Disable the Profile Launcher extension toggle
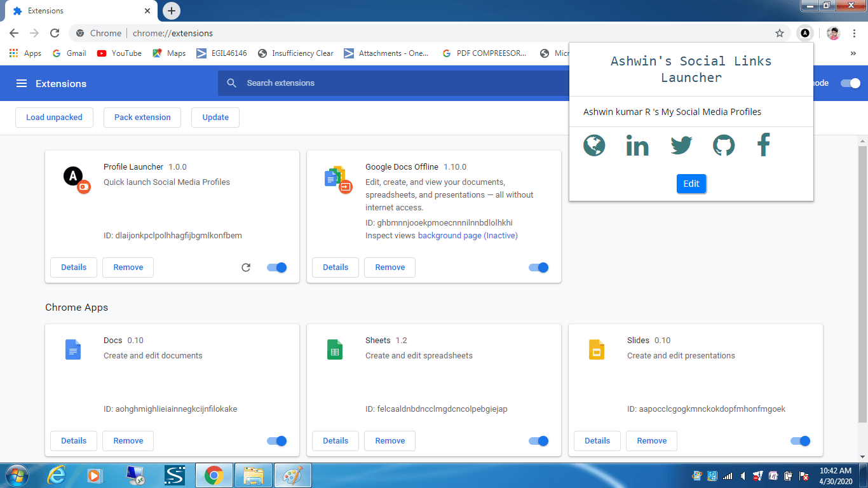This screenshot has height=488, width=868. [x=277, y=268]
